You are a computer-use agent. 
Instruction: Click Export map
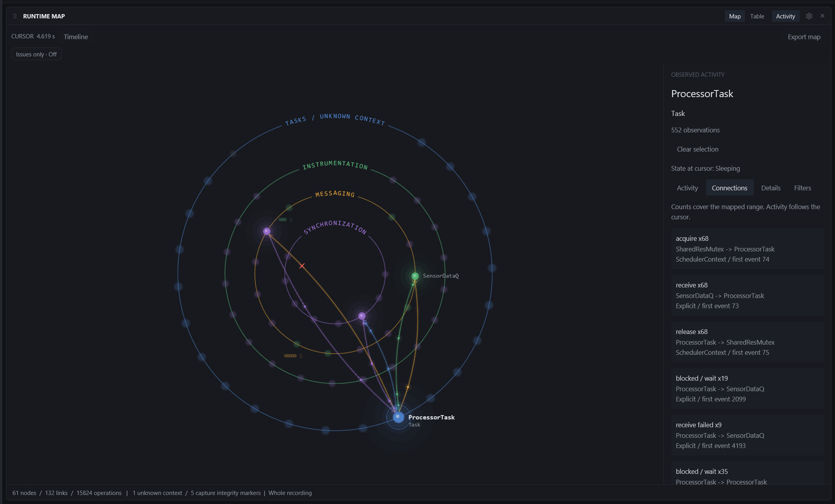point(804,37)
